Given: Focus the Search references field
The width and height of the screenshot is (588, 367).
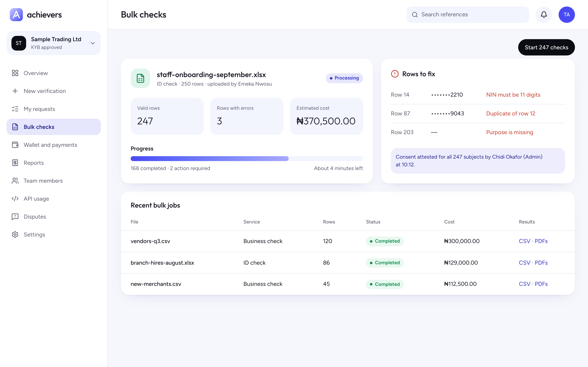Looking at the screenshot, I should 468,14.
